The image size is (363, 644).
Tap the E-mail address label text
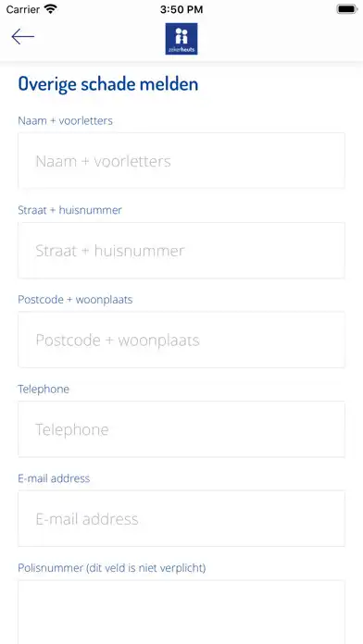[54, 478]
